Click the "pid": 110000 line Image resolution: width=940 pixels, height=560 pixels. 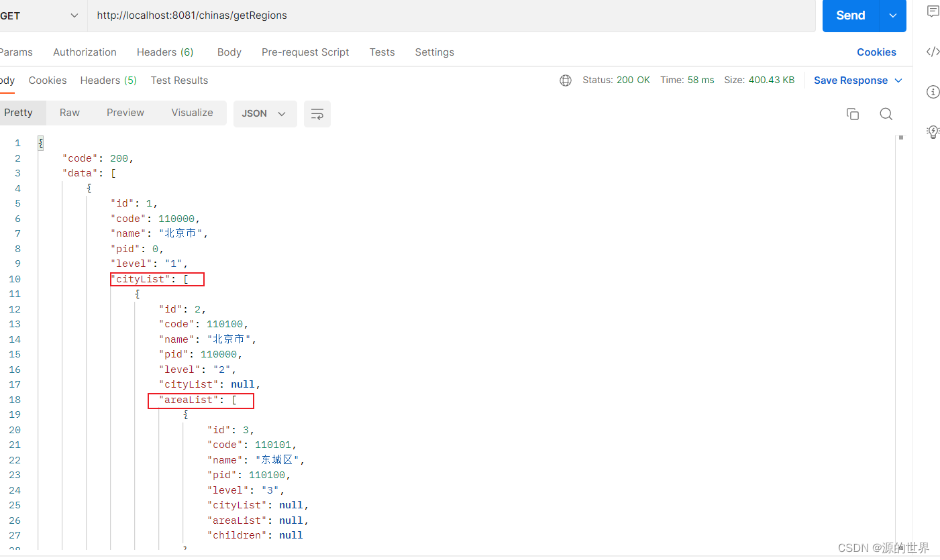201,354
